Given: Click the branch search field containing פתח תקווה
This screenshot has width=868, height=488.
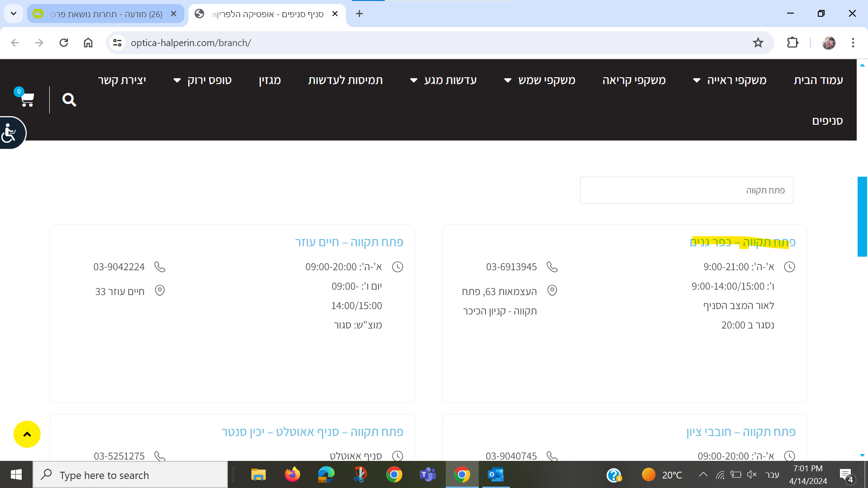Looking at the screenshot, I should (x=686, y=190).
